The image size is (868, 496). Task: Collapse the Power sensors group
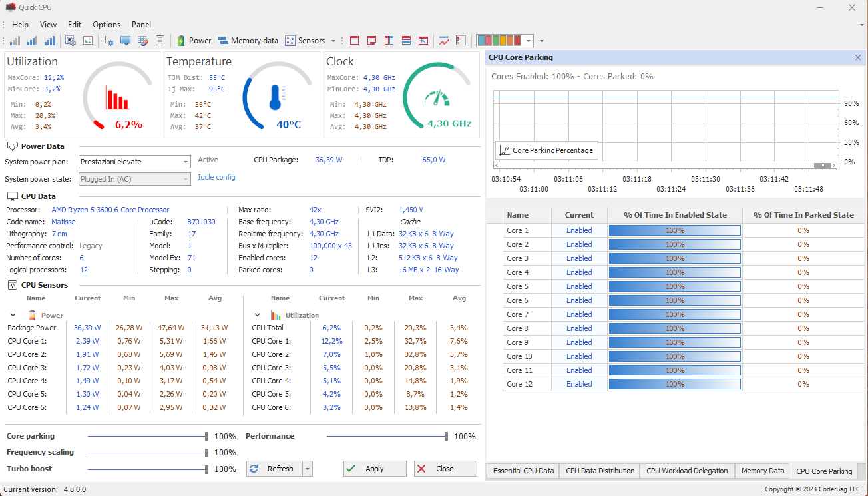[13, 315]
